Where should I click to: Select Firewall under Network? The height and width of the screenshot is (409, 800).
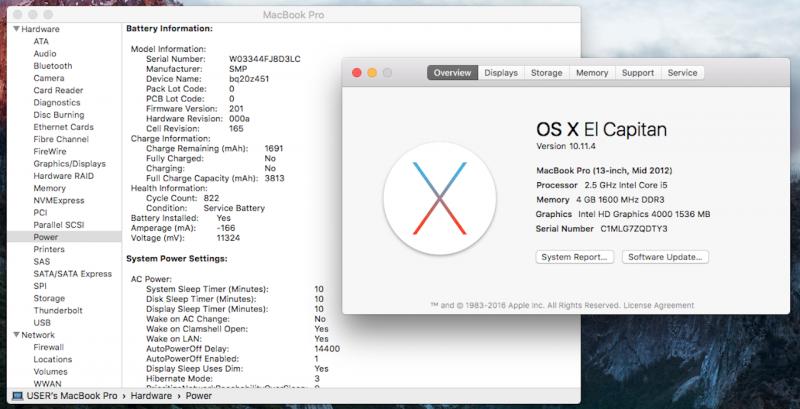pyautogui.click(x=50, y=347)
